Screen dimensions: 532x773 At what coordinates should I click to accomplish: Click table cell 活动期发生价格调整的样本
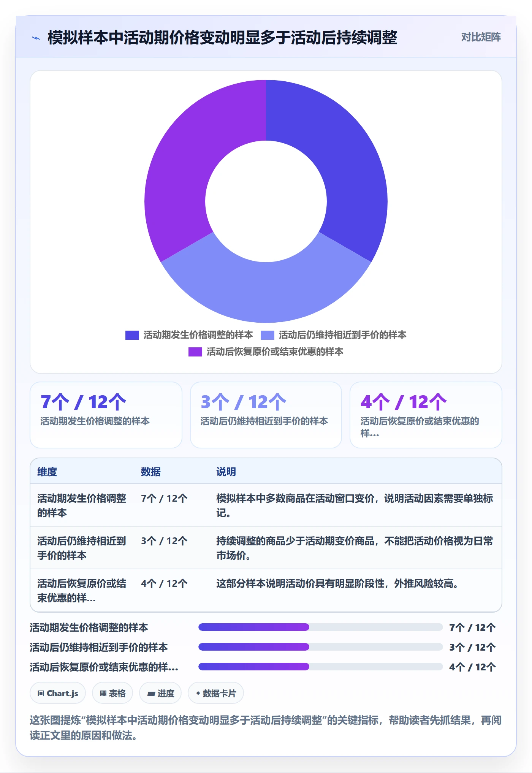(x=82, y=505)
